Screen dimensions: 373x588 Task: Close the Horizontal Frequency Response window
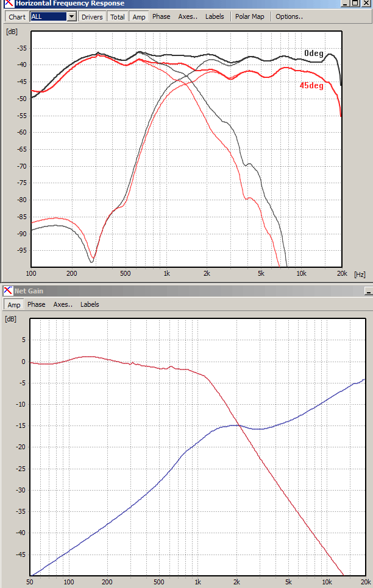tap(366, 3)
